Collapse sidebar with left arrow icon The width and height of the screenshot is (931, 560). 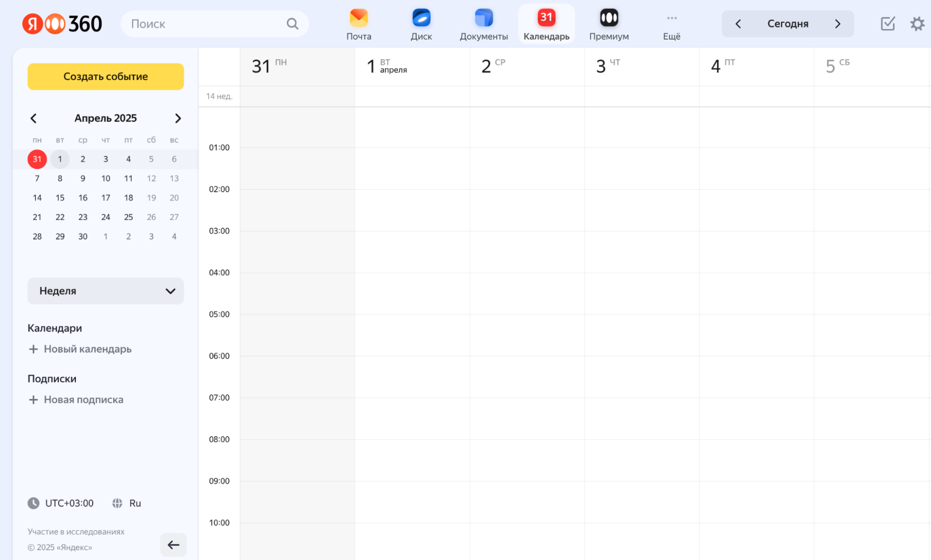click(x=173, y=545)
